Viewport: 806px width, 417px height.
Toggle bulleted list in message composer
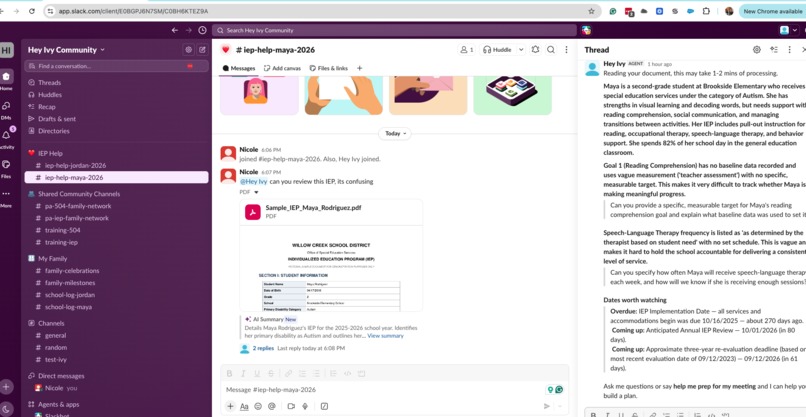click(x=317, y=374)
